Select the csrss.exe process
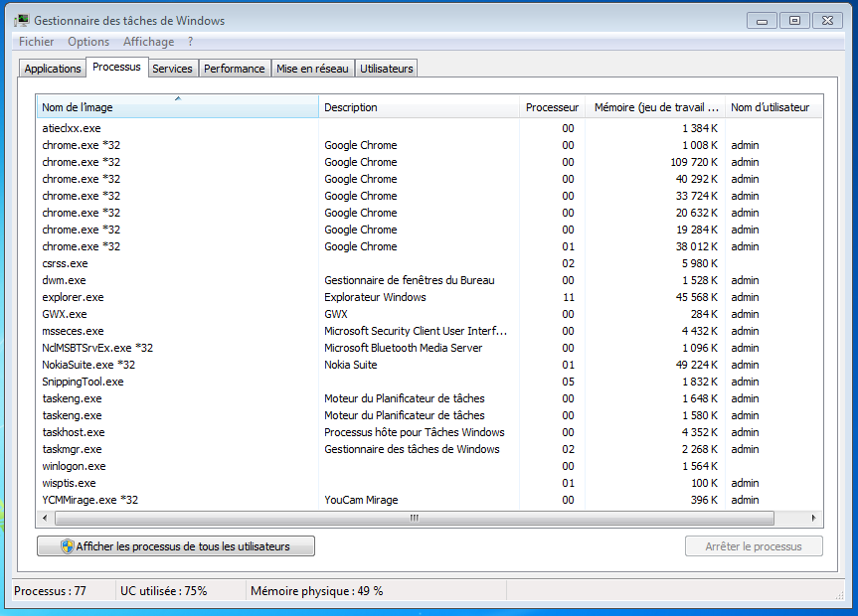This screenshot has height=616, width=858. coord(429,263)
